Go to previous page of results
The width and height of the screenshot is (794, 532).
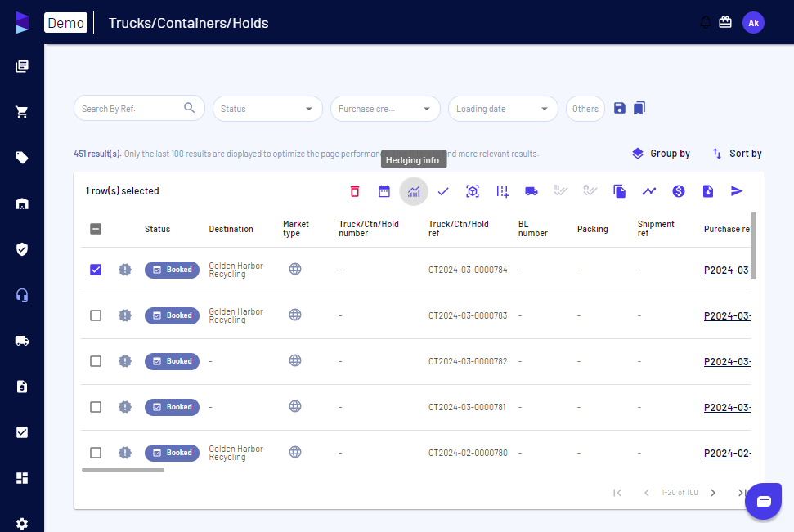(647, 493)
